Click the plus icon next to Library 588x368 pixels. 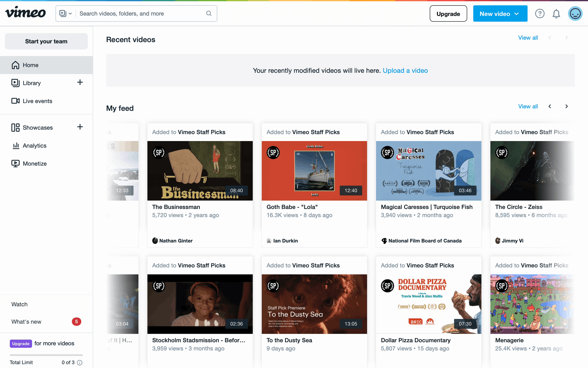click(x=80, y=82)
